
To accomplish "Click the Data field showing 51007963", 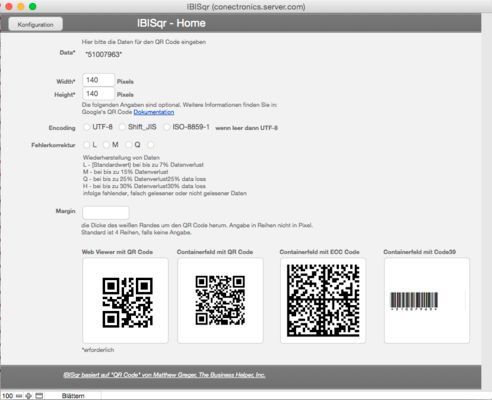I will click(x=104, y=54).
